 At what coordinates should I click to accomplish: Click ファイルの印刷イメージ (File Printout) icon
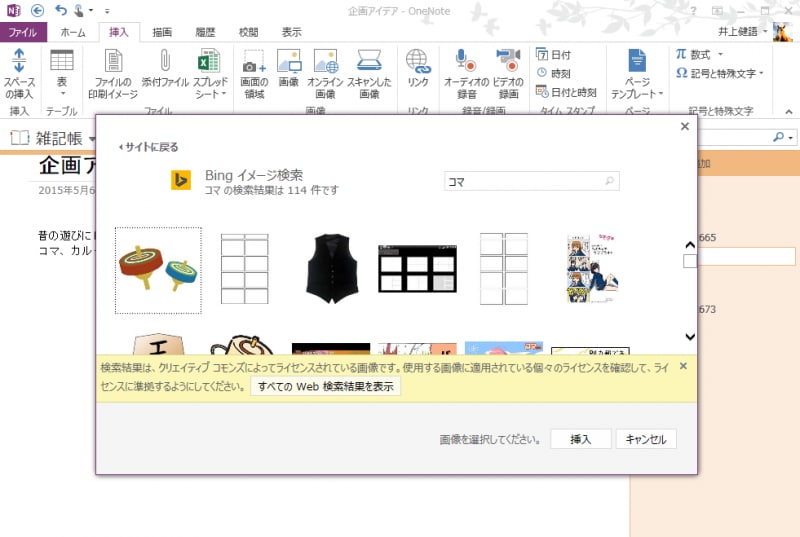113,60
